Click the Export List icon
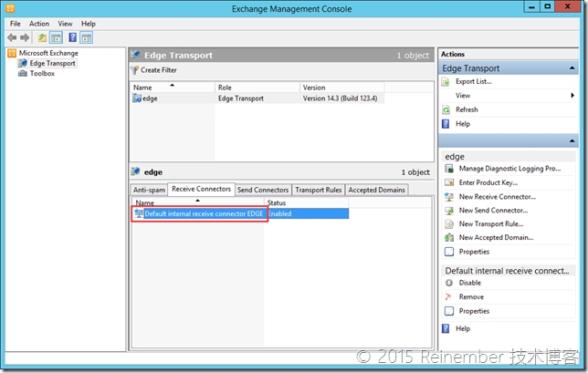The width and height of the screenshot is (588, 373). point(446,82)
